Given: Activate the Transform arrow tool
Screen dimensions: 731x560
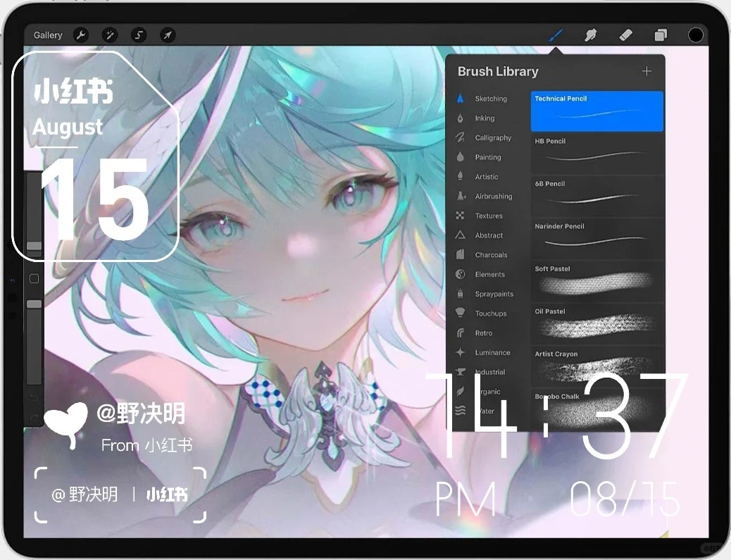Looking at the screenshot, I should point(168,35).
